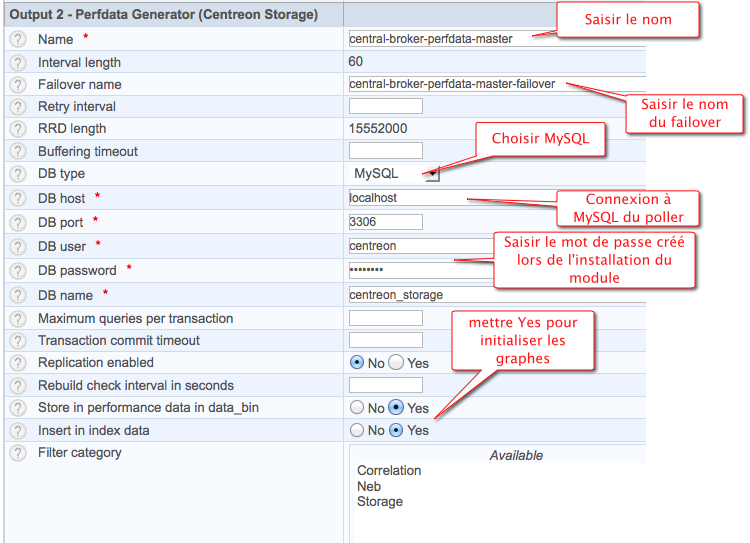
Task: Open help icon for DB type
Action: point(18,174)
